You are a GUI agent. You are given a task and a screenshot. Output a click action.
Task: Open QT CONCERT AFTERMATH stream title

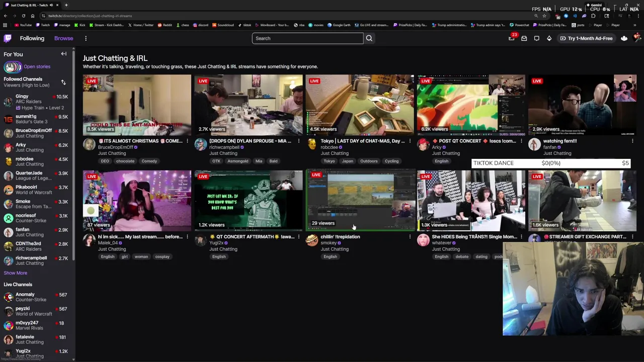point(252,237)
